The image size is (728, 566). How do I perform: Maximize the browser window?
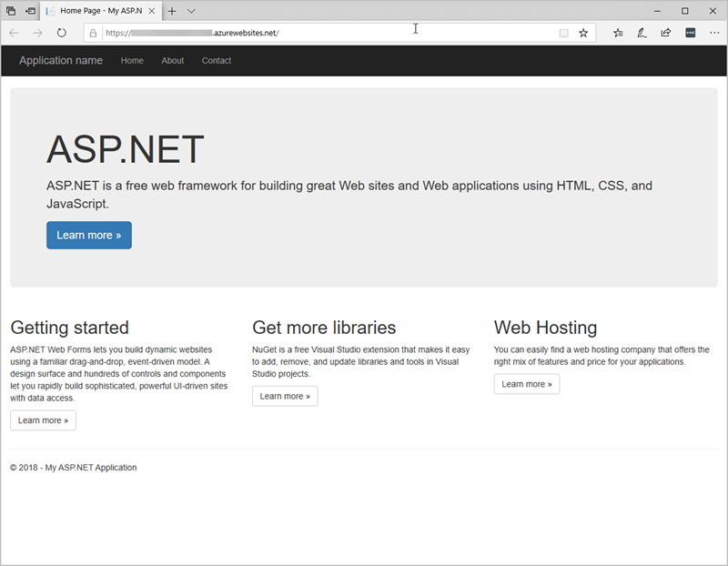pyautogui.click(x=685, y=11)
